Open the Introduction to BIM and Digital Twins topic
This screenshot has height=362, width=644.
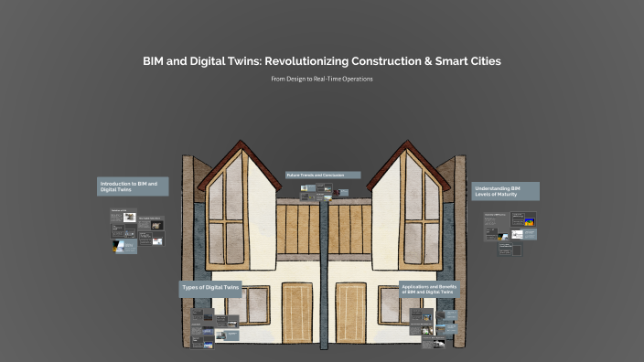(x=133, y=186)
